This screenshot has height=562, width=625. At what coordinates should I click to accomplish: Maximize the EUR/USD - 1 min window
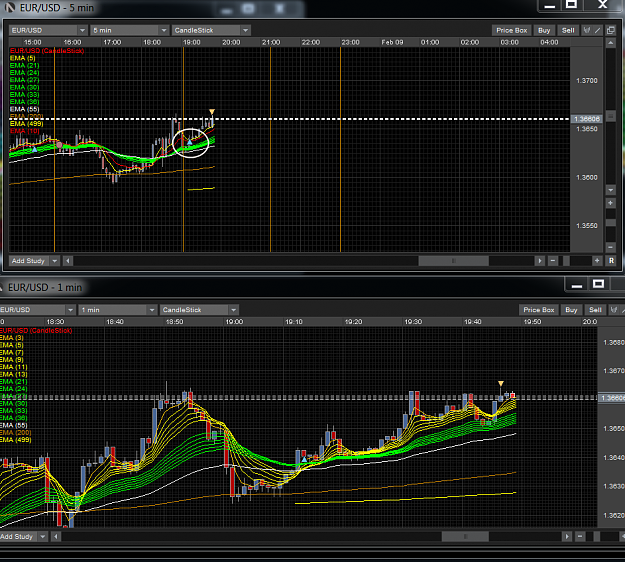[x=598, y=284]
